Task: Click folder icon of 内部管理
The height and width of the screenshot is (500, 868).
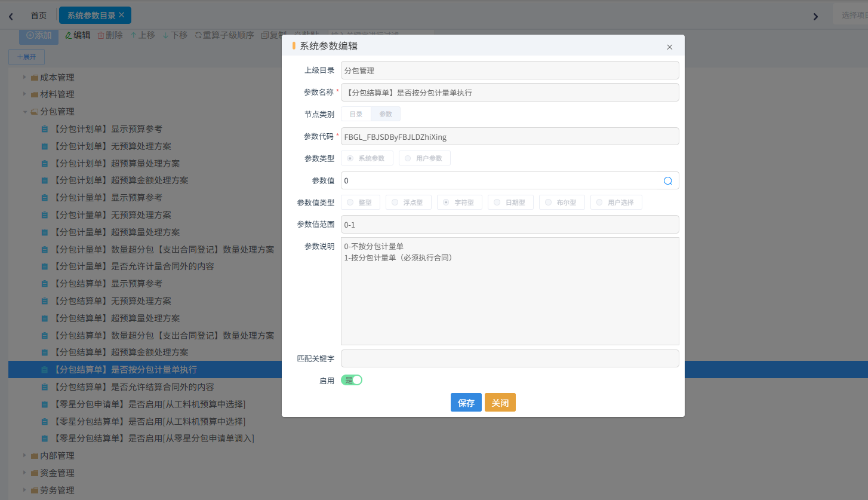Action: click(x=35, y=456)
